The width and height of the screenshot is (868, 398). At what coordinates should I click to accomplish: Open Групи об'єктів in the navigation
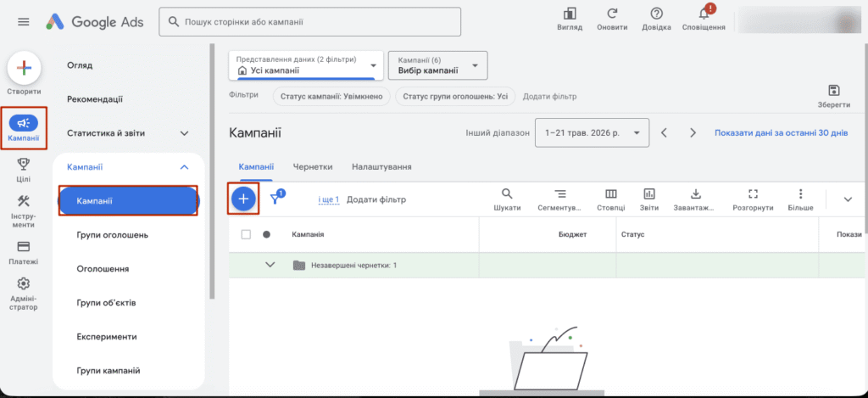[x=106, y=303]
